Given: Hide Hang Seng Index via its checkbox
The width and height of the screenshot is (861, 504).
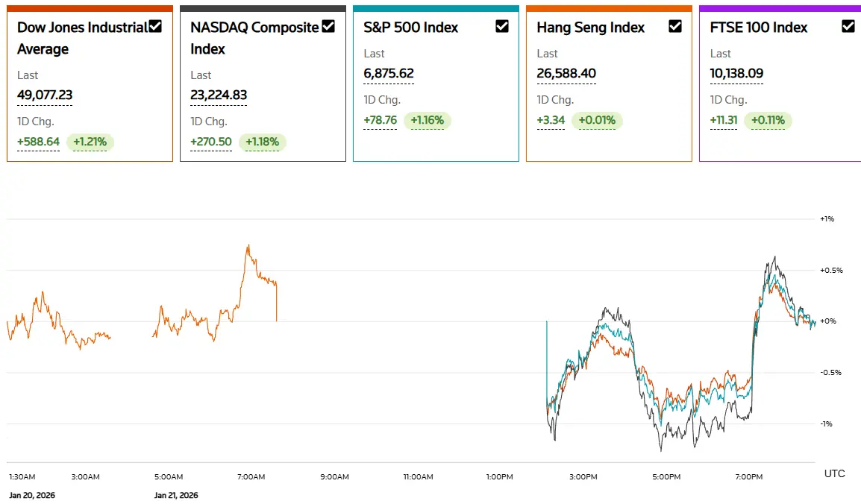Looking at the screenshot, I should (675, 27).
